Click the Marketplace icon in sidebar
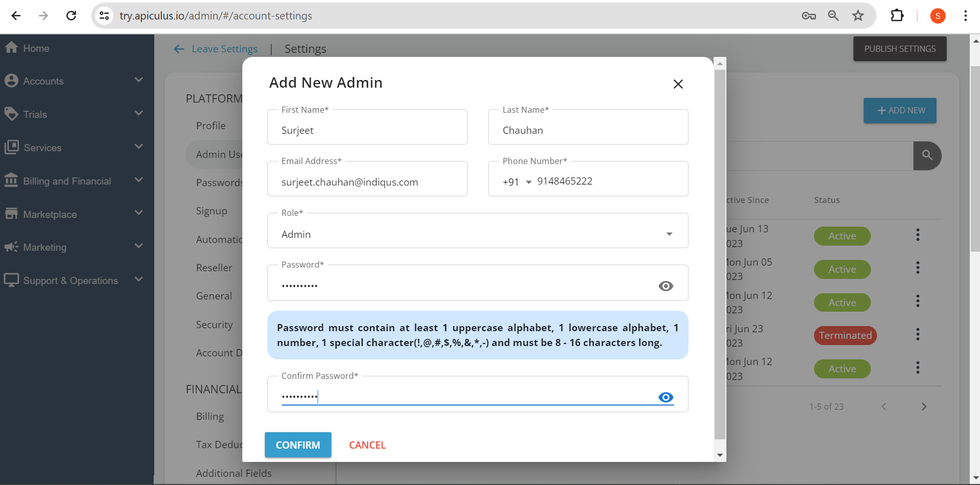Screen dimensions: 980x485 pos(11,214)
